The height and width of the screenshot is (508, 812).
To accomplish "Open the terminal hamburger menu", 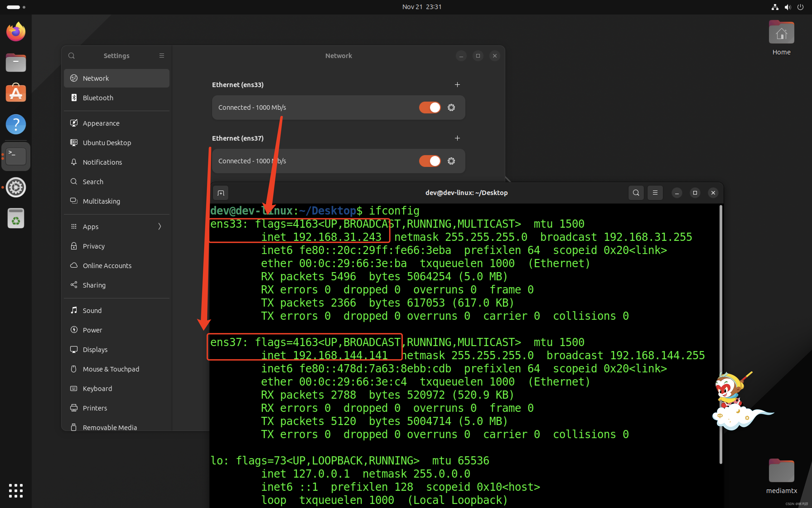I will point(655,193).
